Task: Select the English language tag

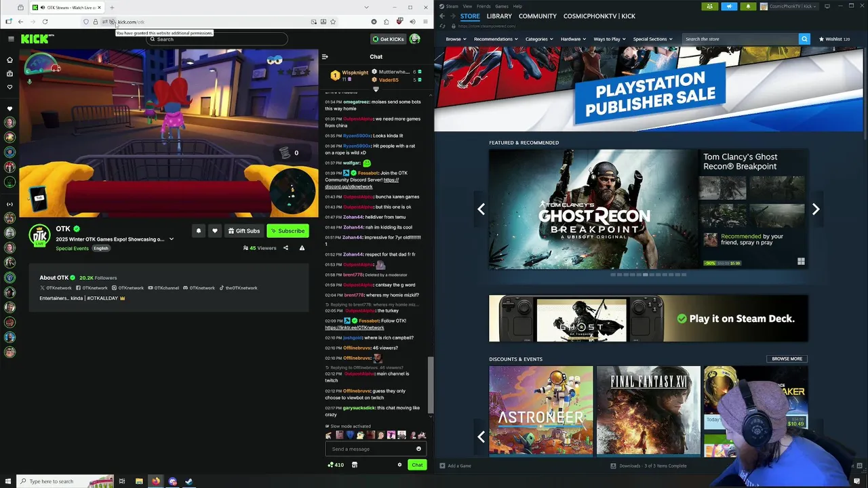Action: pos(101,248)
